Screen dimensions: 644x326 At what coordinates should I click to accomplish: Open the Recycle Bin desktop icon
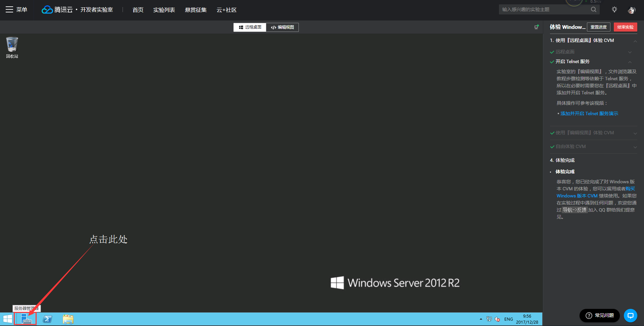[12, 48]
